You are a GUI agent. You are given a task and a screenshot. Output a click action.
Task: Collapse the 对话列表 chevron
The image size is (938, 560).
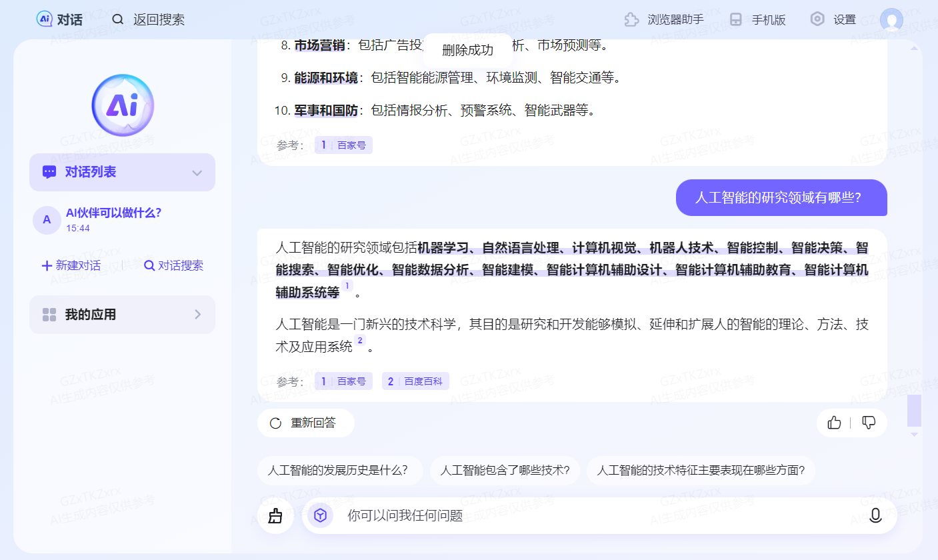197,172
